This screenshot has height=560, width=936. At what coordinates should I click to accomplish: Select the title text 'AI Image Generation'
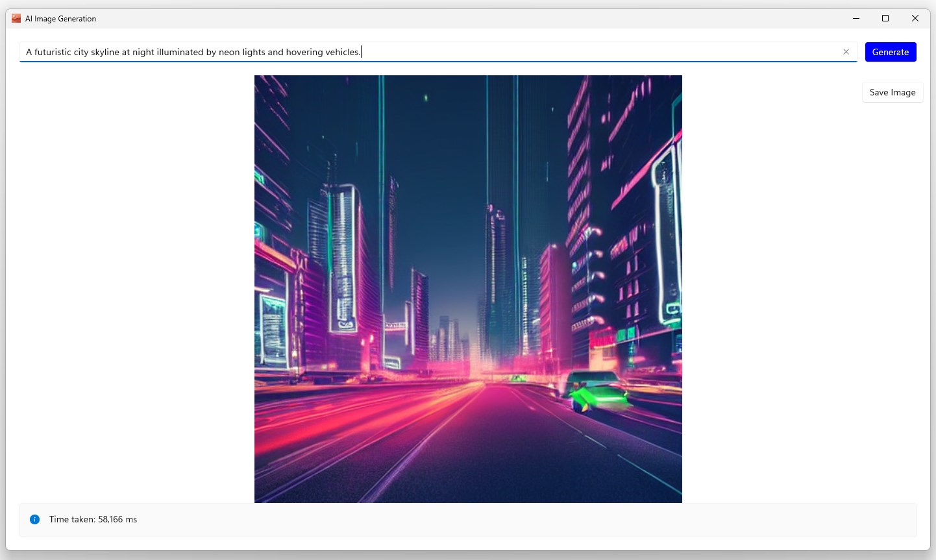60,19
